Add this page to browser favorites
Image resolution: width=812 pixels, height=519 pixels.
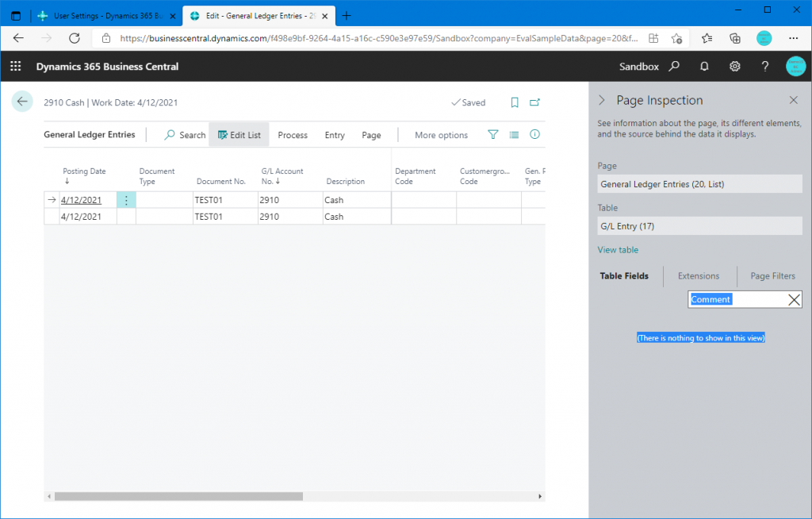676,38
